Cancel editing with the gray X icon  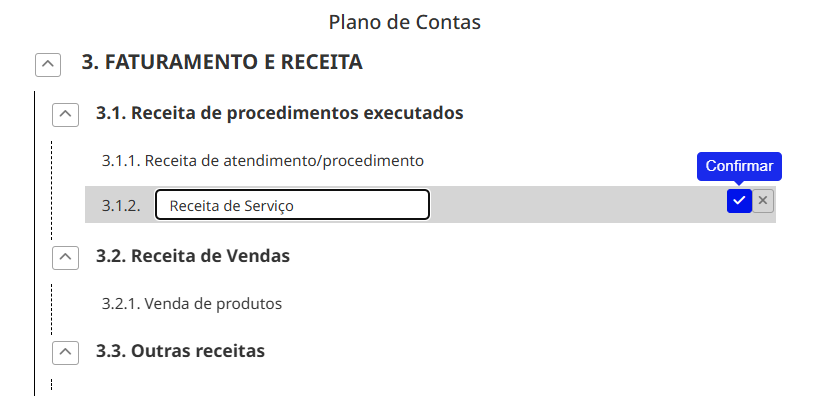click(x=763, y=201)
